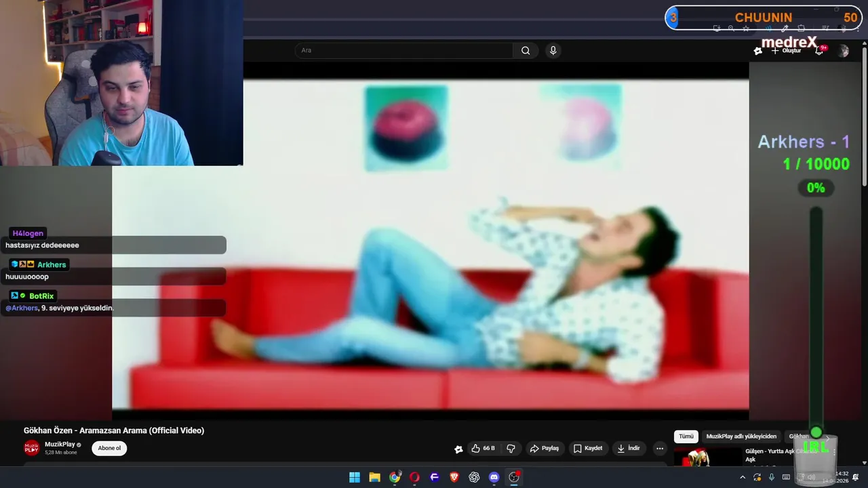Start voice search with the microphone icon

tap(553, 50)
